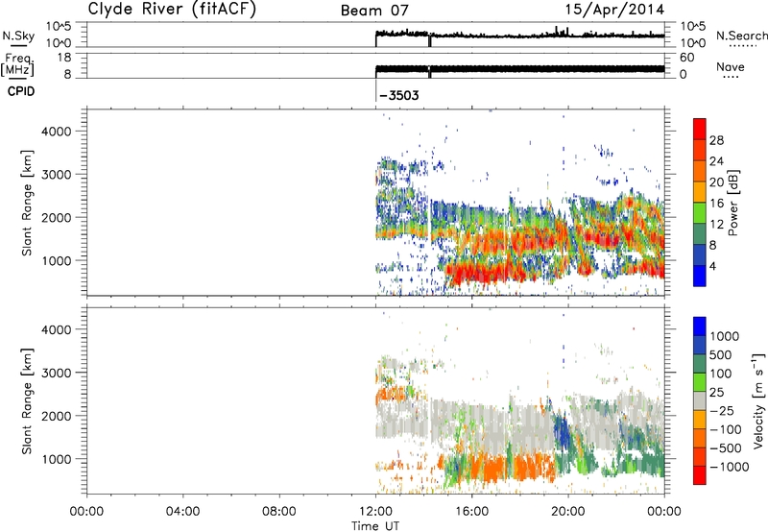Click the '1000' range tick on the velocity panel

pos(56,459)
